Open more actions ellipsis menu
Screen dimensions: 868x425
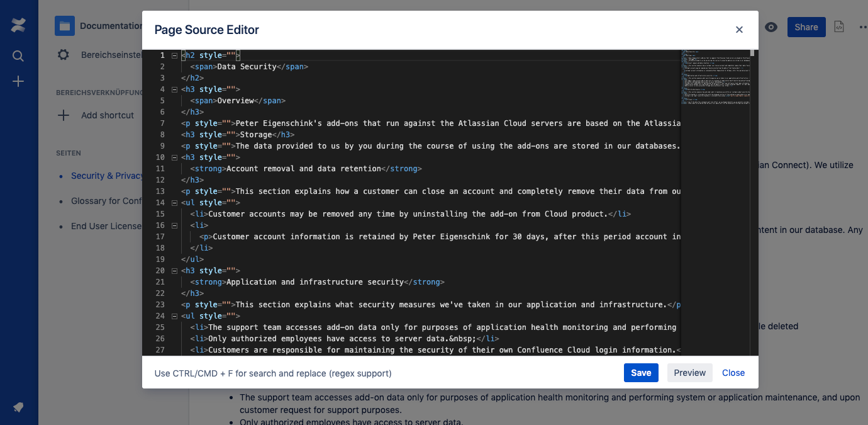[862, 27]
